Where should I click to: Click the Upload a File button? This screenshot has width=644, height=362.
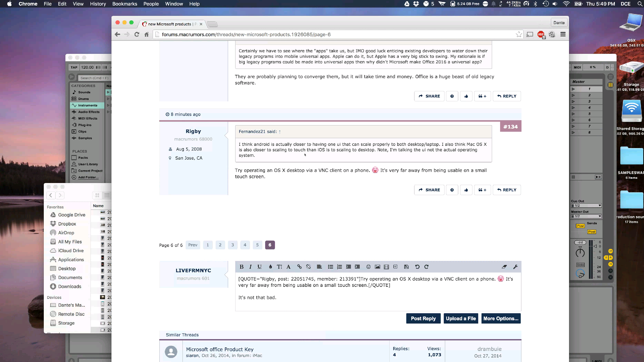[x=461, y=319]
